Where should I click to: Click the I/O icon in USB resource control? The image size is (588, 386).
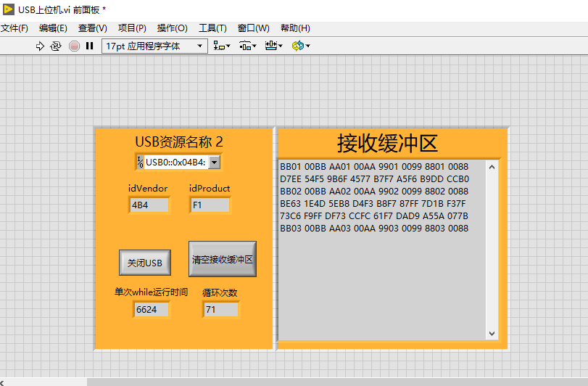click(140, 162)
